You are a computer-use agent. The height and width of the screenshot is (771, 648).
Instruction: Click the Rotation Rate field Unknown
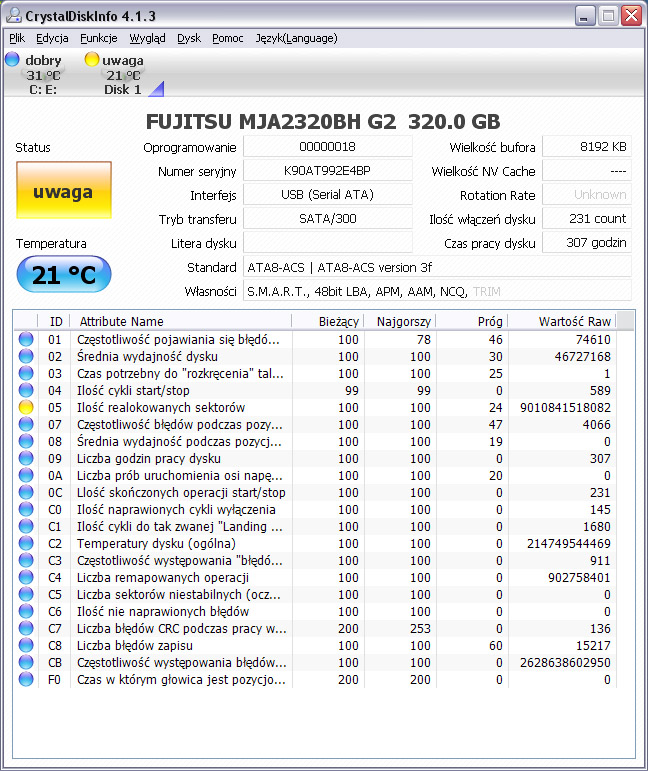(587, 195)
